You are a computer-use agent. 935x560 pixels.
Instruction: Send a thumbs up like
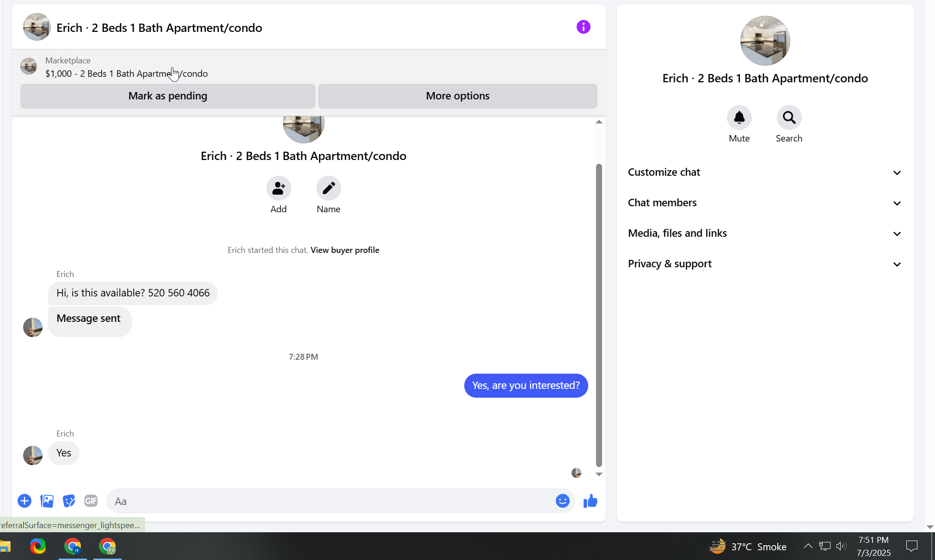590,501
